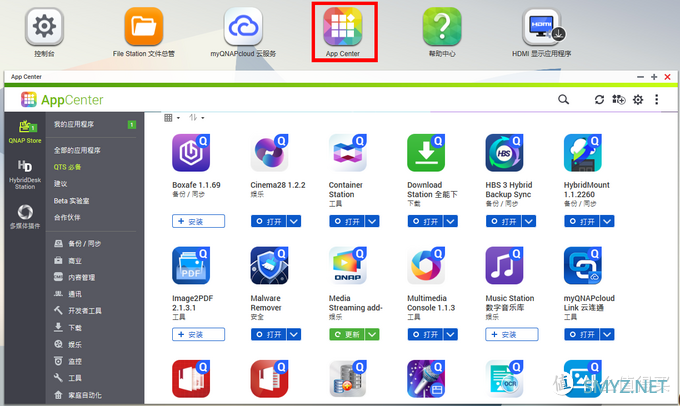The width and height of the screenshot is (680, 406).
Task: Click the Image2PDF app icon
Action: click(191, 265)
